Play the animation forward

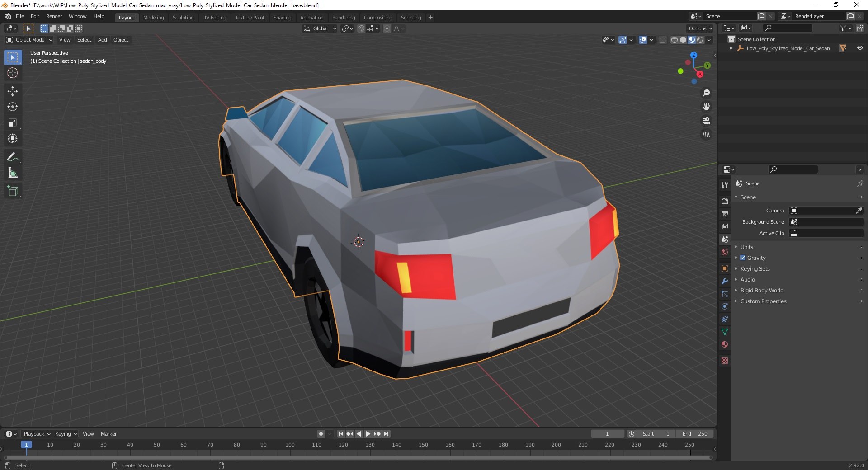tap(368, 434)
